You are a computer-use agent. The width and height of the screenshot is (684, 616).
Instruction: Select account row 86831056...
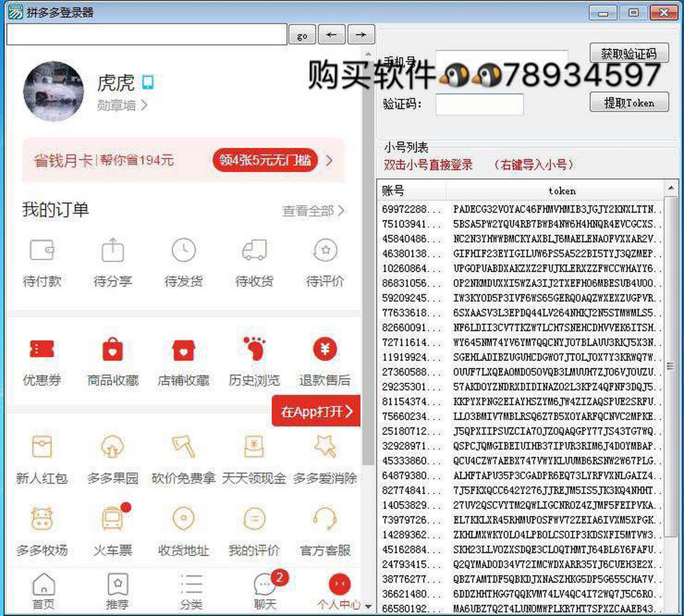pos(521,283)
